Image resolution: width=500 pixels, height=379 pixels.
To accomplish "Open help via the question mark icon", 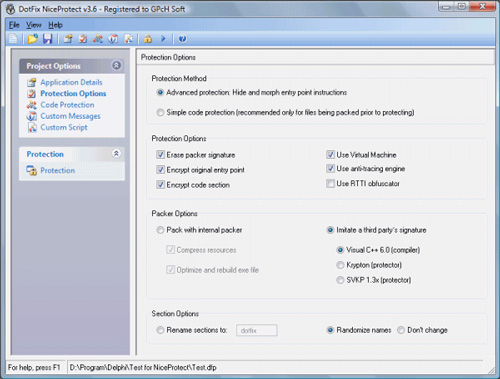I will [x=182, y=39].
